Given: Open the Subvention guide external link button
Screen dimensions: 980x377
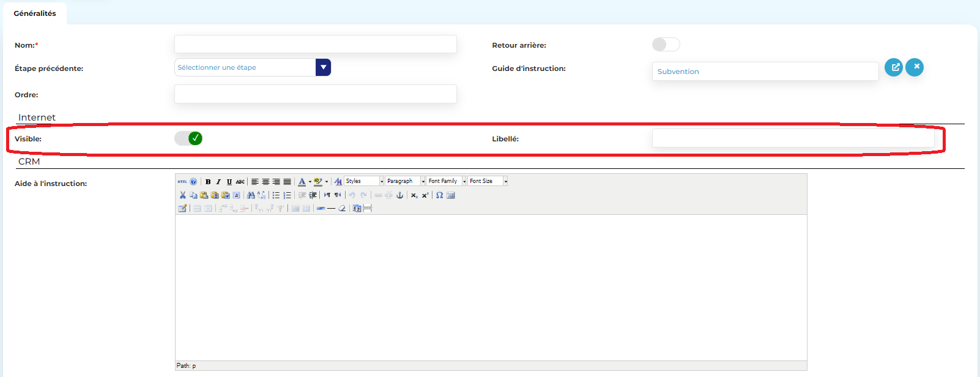Looking at the screenshot, I should 894,67.
